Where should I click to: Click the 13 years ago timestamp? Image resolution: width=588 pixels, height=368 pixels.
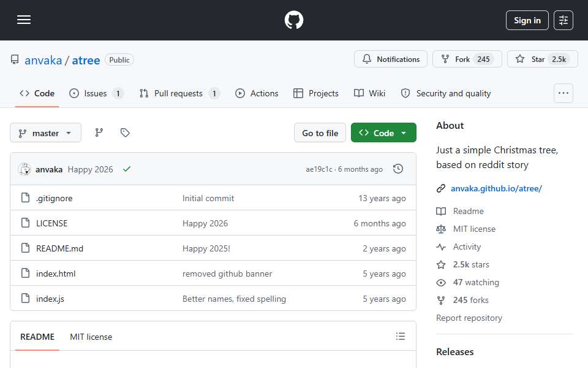tap(382, 198)
